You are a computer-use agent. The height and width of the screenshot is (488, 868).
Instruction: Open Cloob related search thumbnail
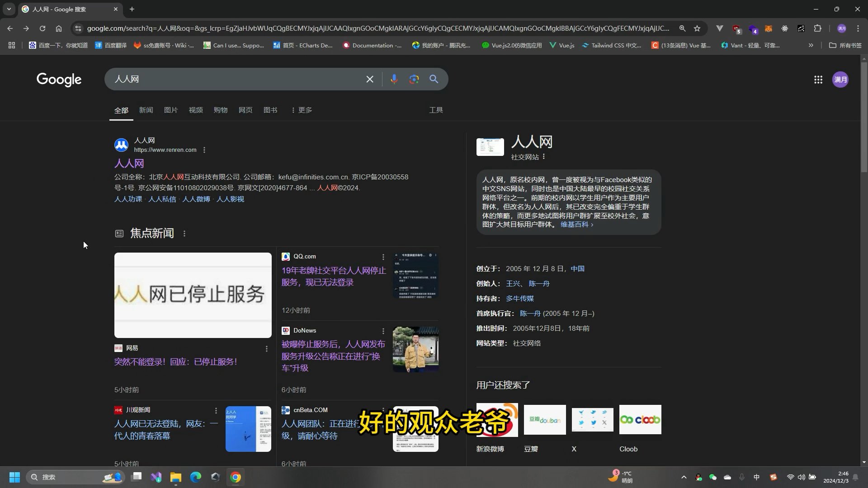coord(640,420)
